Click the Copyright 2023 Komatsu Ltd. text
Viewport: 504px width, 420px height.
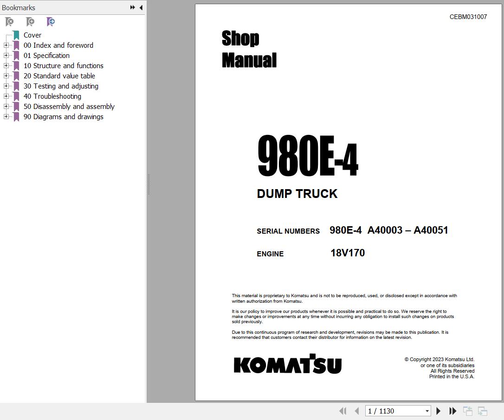coord(439,360)
